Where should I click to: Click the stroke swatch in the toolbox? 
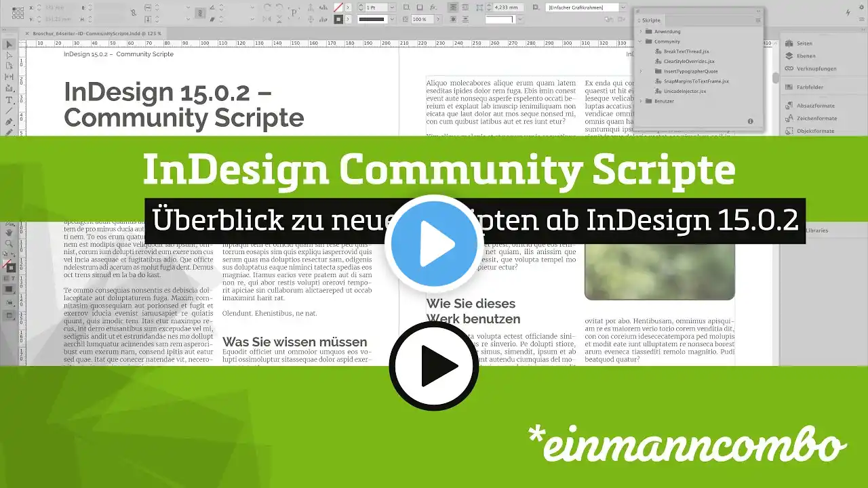(x=12, y=268)
